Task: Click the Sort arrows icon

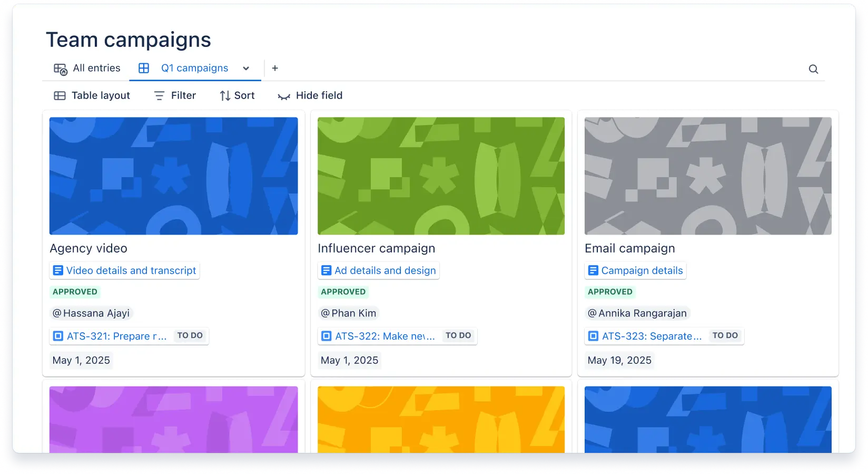Action: (225, 95)
